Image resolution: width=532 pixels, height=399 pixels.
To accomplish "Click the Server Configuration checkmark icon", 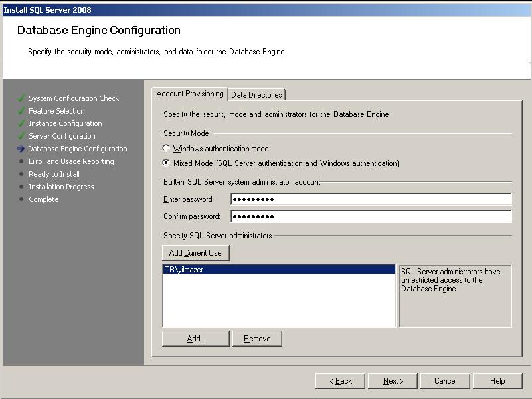I will 21,135.
